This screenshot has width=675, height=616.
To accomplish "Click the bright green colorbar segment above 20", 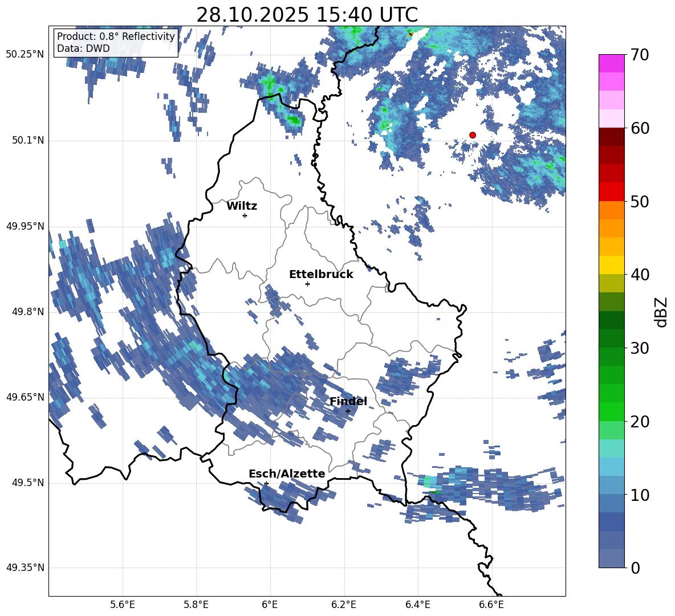I will [x=611, y=412].
